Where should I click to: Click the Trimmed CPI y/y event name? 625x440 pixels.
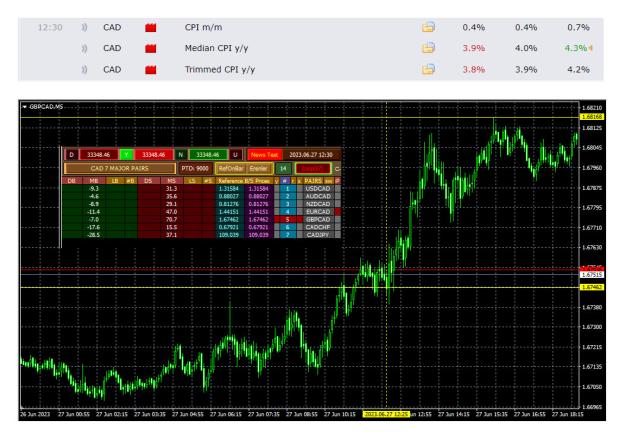(x=220, y=70)
